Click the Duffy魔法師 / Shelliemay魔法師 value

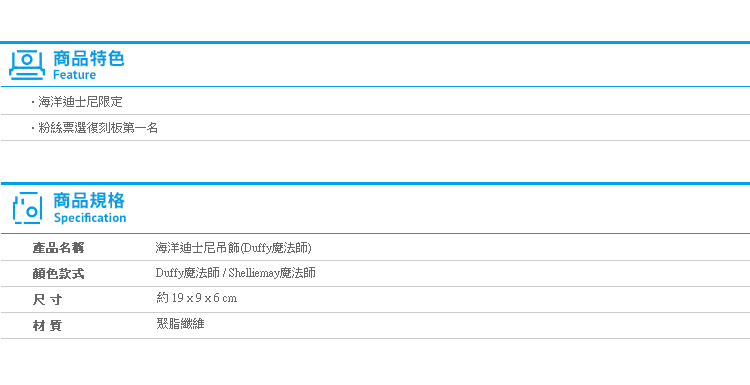[x=236, y=273]
